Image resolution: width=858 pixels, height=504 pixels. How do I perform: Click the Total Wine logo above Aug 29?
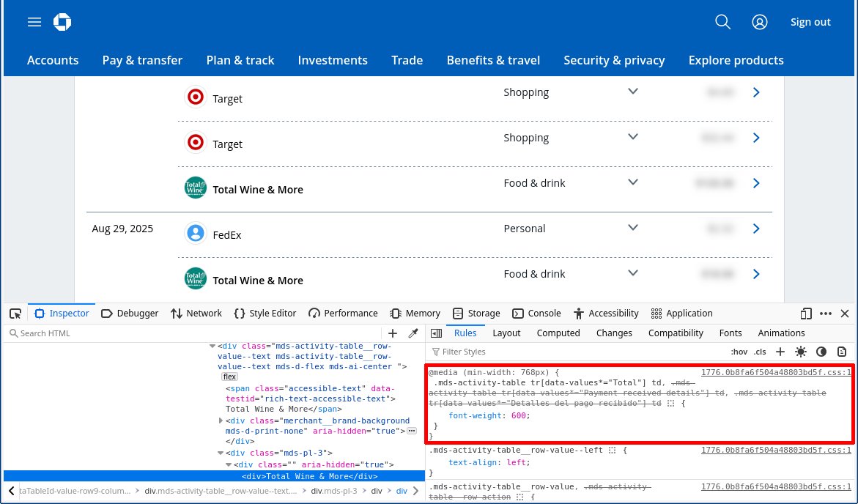coord(196,188)
